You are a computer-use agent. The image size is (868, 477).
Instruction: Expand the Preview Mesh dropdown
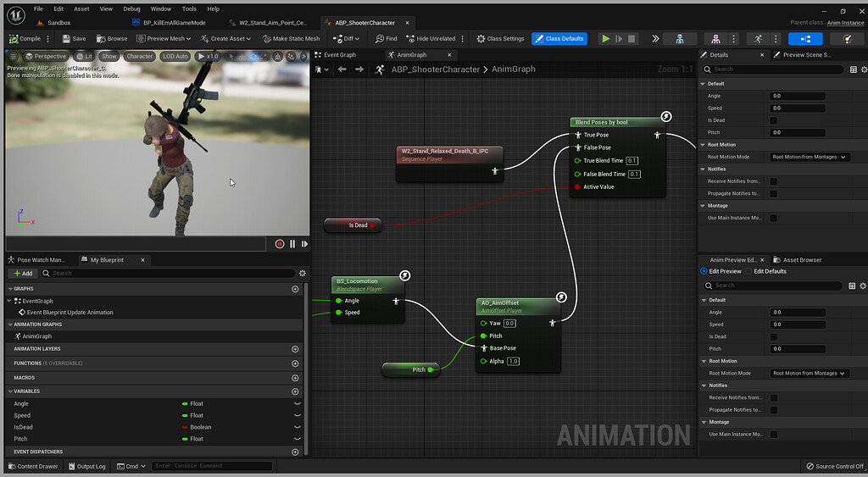click(171, 39)
